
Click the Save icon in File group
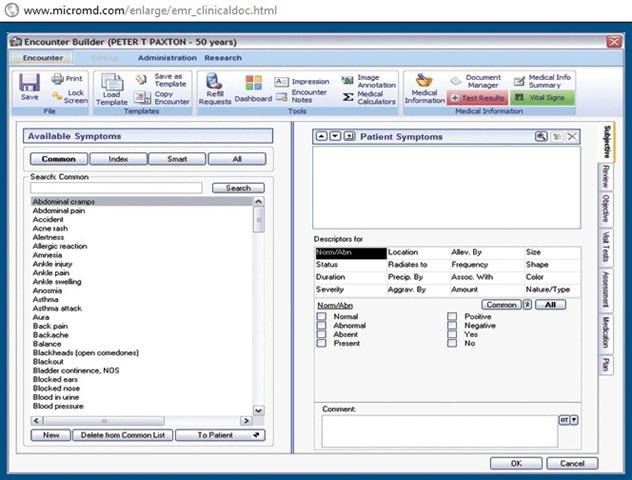[x=29, y=87]
